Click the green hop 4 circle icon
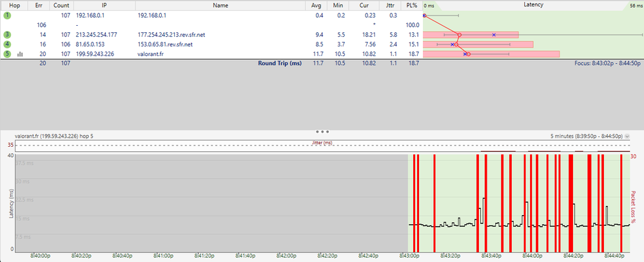Screen dimensions: 644x262 pos(7,44)
